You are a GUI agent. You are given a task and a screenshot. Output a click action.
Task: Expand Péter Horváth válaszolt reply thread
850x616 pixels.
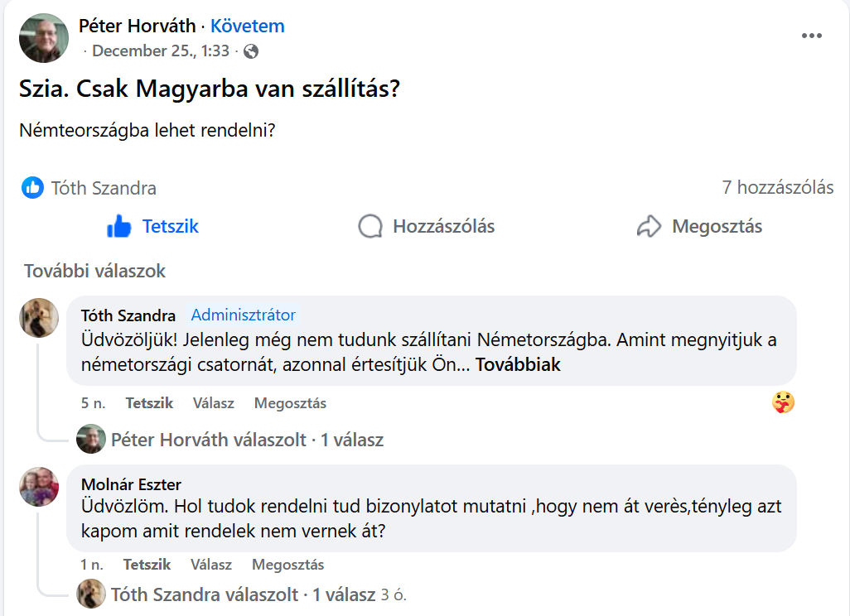247,440
